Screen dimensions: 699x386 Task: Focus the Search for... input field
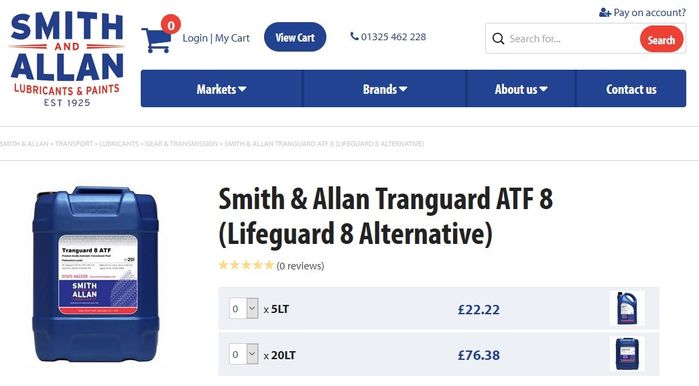click(x=572, y=39)
